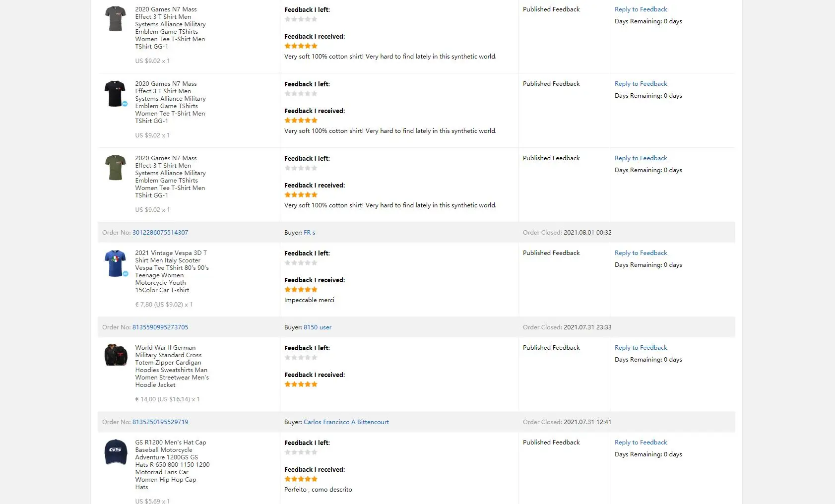View the World War II hoodie thumbnail
835x504 pixels.
pyautogui.click(x=116, y=355)
